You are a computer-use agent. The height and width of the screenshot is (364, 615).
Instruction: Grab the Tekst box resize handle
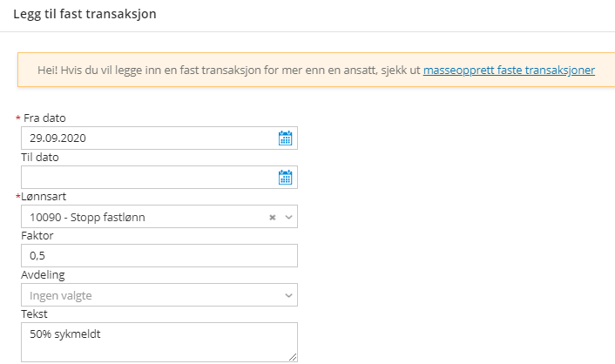(293, 356)
